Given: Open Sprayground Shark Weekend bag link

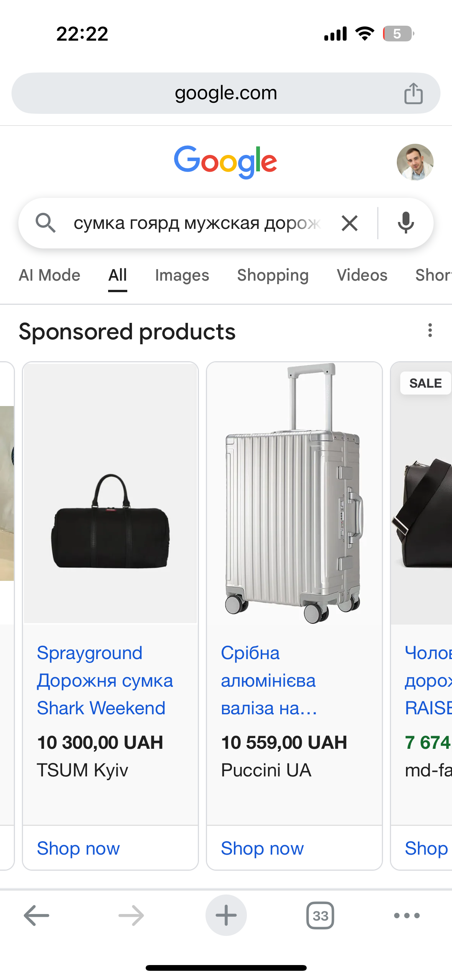Looking at the screenshot, I should tap(105, 681).
